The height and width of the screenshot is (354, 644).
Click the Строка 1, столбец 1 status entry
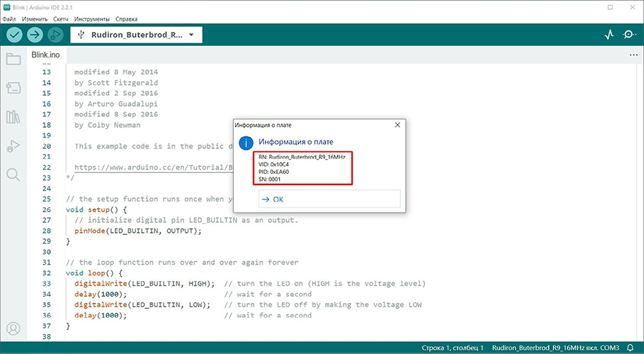453,348
